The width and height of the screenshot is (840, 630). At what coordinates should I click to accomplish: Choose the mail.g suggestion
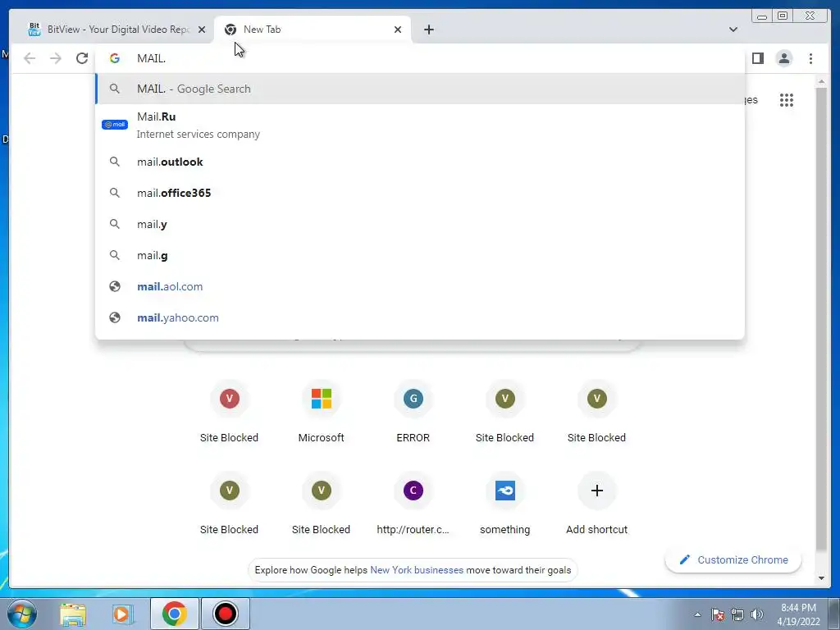click(x=420, y=256)
